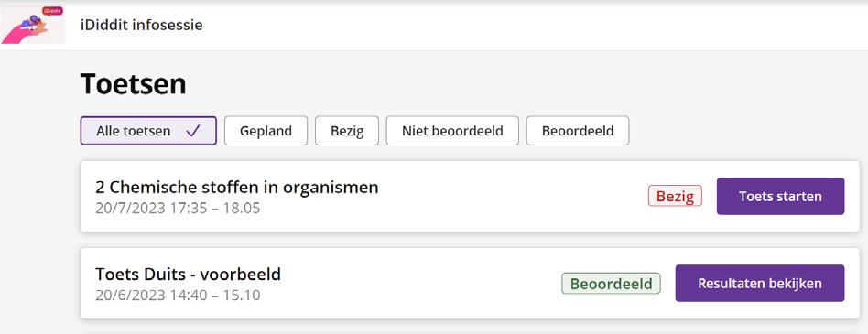The height and width of the screenshot is (334, 868).
Task: Click the red Bezig status badge
Action: coord(675,196)
